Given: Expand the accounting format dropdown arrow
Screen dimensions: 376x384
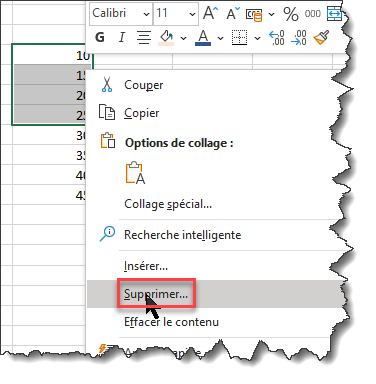Looking at the screenshot, I should 271,14.
